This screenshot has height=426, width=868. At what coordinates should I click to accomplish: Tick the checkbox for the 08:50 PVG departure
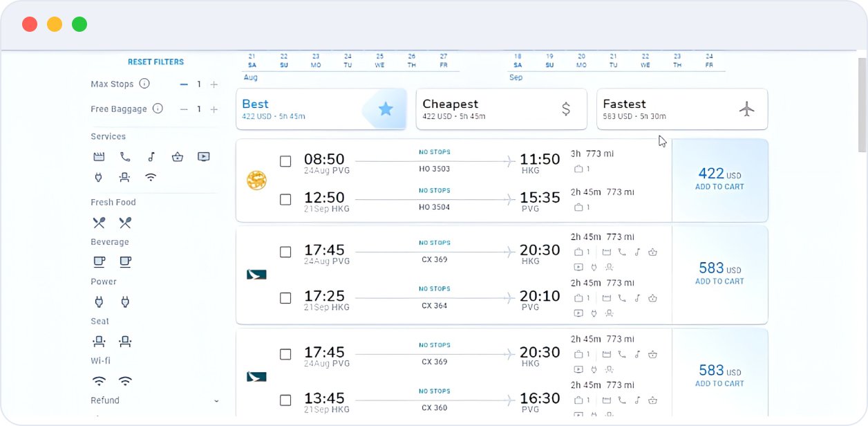[x=285, y=161]
